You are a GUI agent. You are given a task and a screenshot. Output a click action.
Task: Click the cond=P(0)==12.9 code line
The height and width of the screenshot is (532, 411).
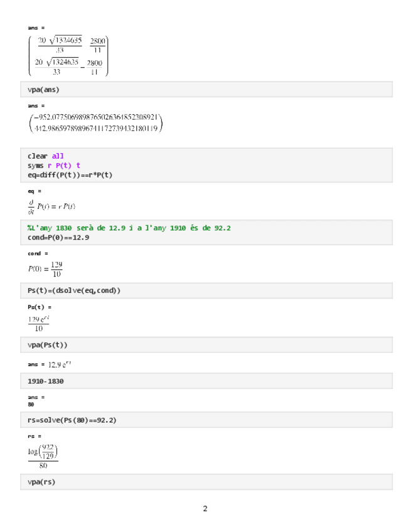pyautogui.click(x=58, y=237)
